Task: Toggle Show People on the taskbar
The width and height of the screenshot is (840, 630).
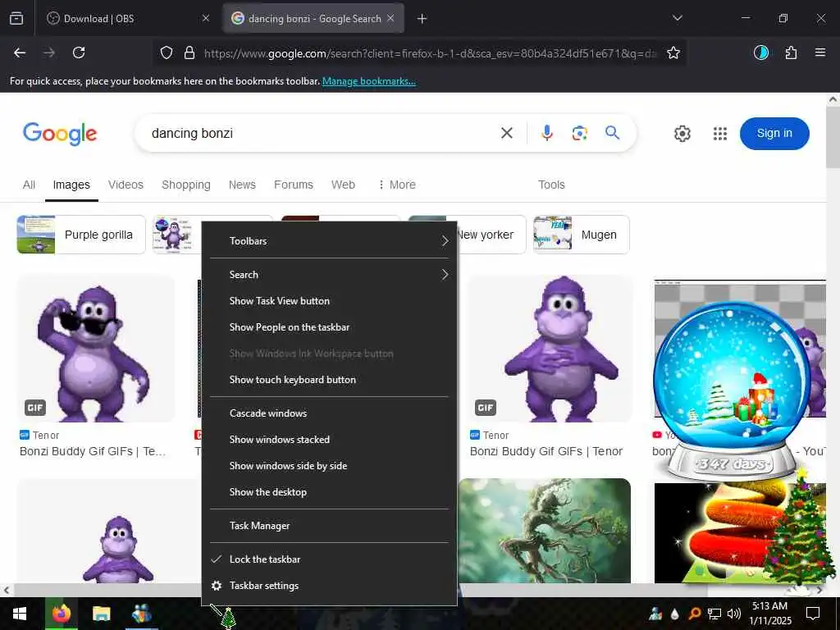Action: pyautogui.click(x=329, y=327)
